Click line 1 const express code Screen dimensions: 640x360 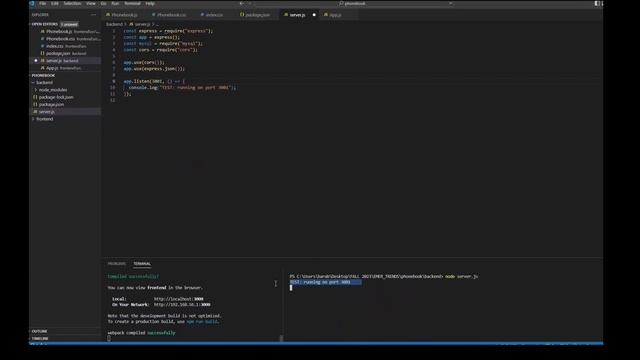168,31
